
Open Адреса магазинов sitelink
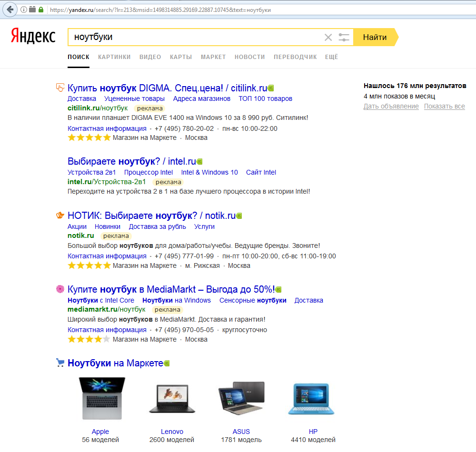(x=201, y=98)
